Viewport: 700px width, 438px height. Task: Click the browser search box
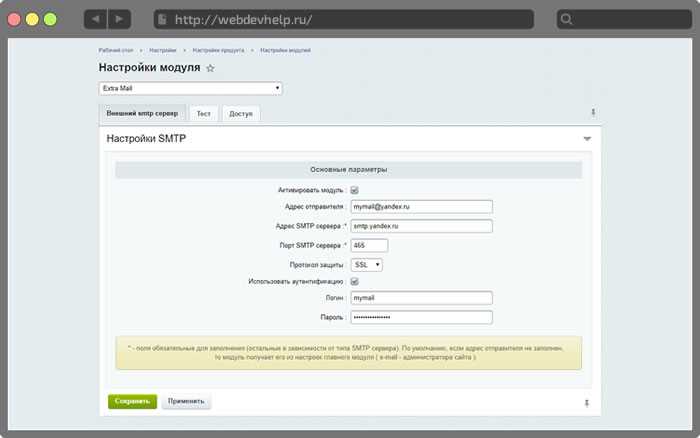(624, 19)
